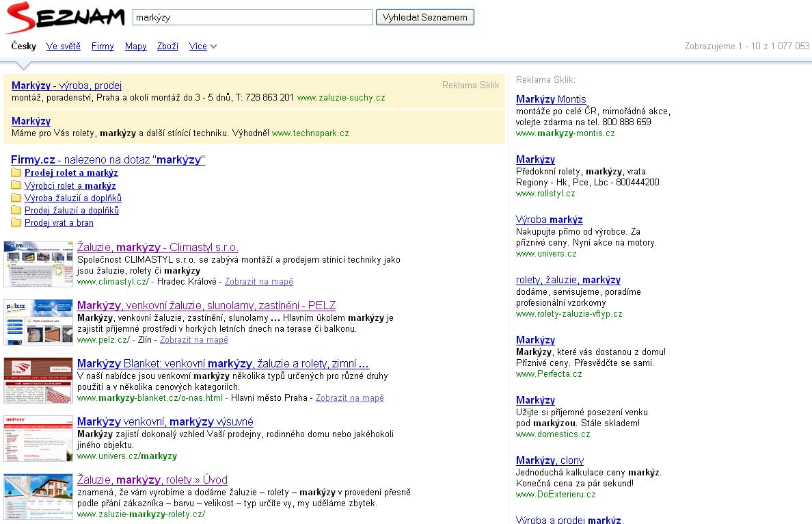Switch to Ve světě search tab
This screenshot has height=524, width=812.
click(63, 46)
